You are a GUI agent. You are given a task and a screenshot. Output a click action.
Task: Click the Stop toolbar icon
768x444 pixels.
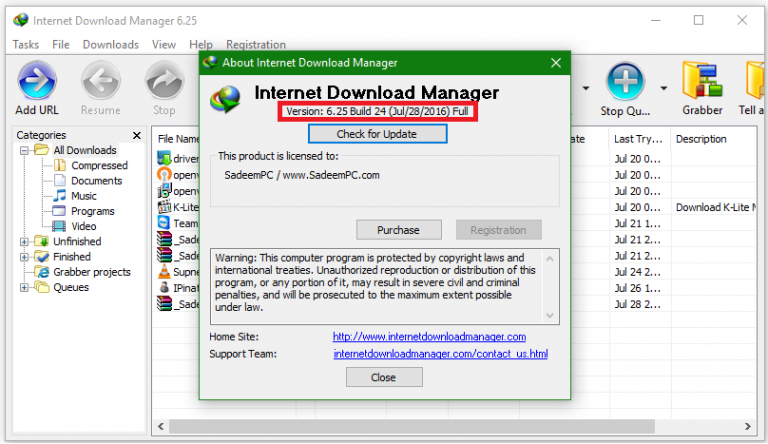click(x=164, y=80)
